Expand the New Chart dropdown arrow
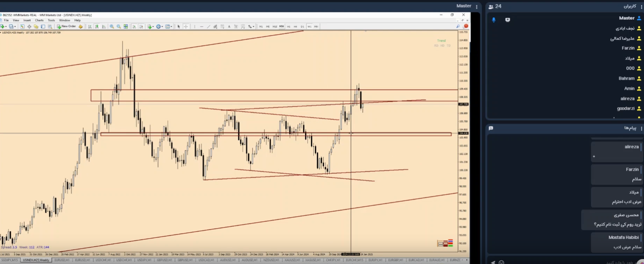Viewport: 644px width, 264px height. (6, 27)
